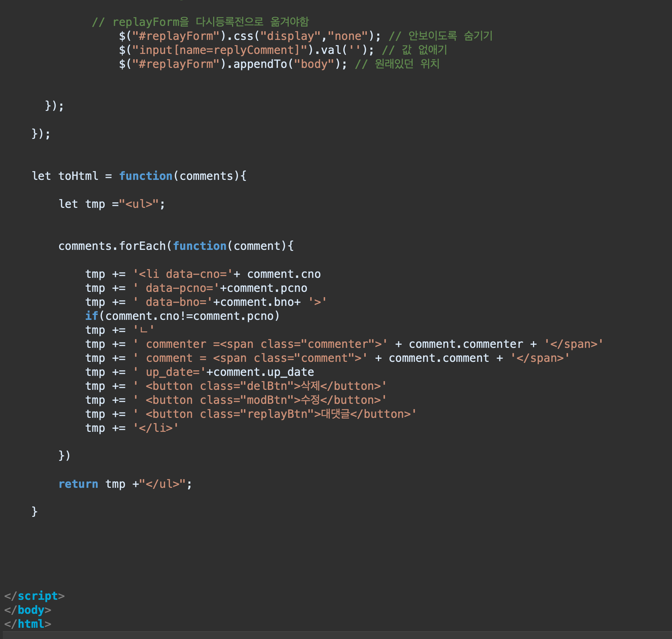
Task: Click the let tmp ="<ul>" declaration
Action: click(111, 204)
